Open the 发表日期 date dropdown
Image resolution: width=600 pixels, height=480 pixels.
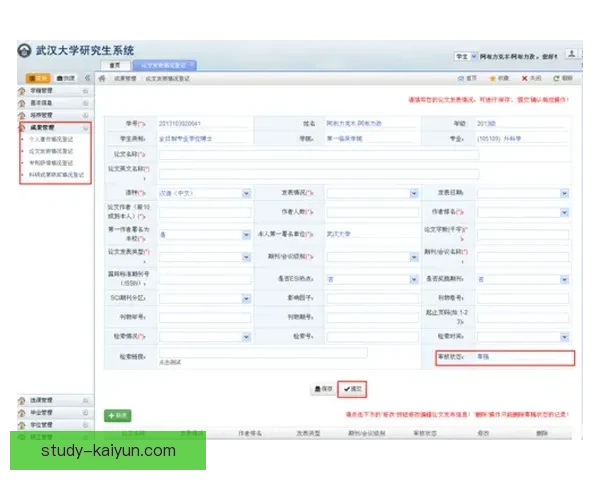pos(564,193)
